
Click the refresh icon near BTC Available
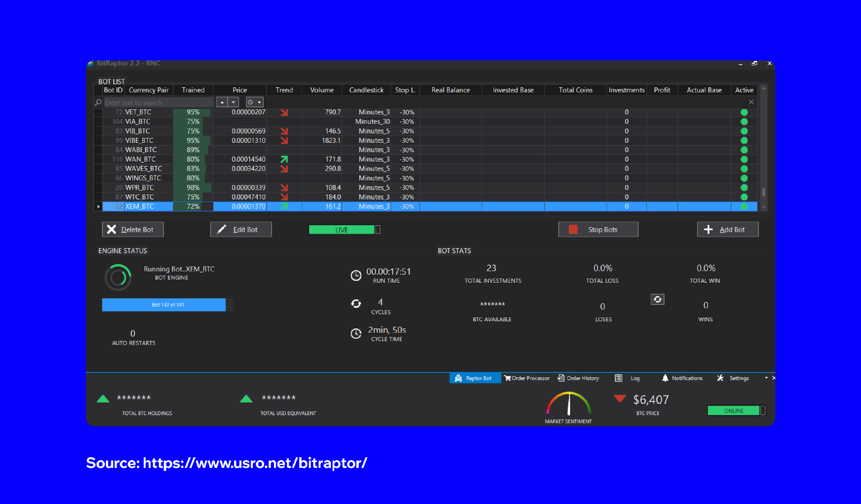pos(657,299)
